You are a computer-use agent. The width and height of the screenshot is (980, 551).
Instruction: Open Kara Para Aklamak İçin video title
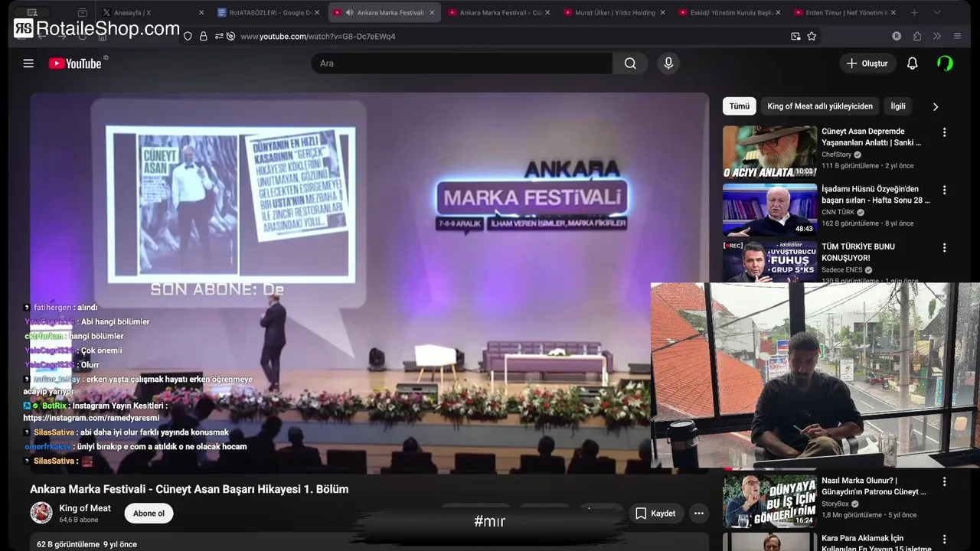[876, 543]
